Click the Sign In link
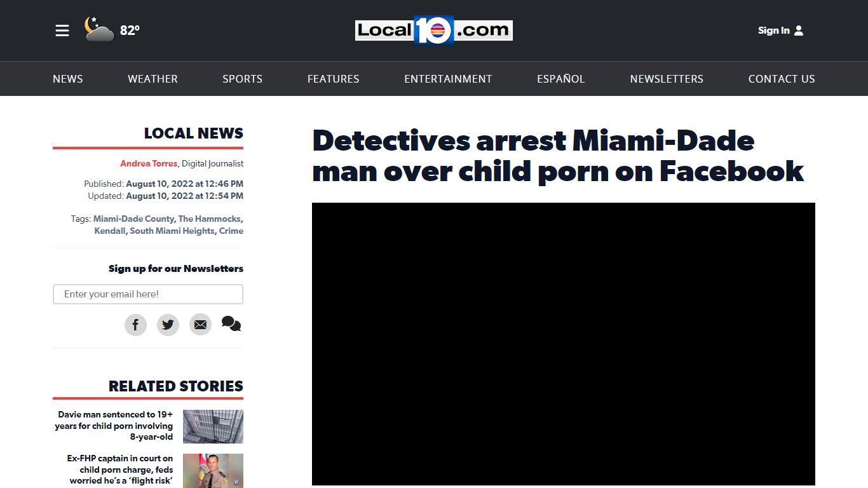 click(773, 30)
